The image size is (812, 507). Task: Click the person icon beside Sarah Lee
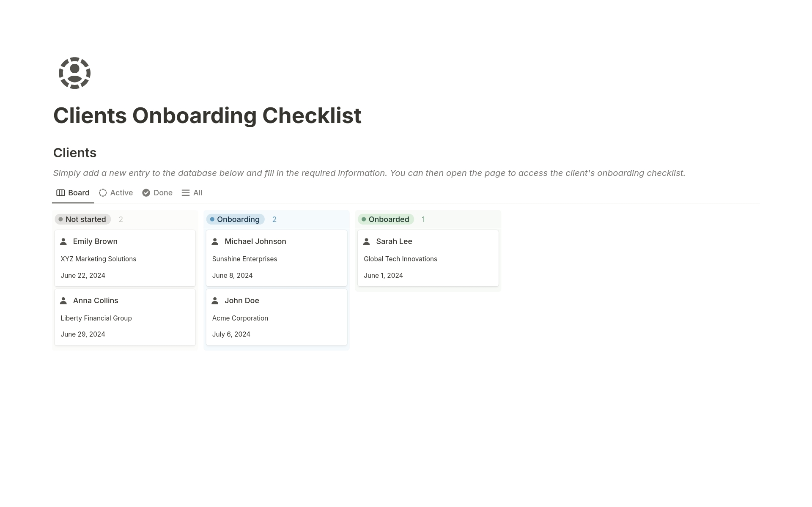point(367,241)
